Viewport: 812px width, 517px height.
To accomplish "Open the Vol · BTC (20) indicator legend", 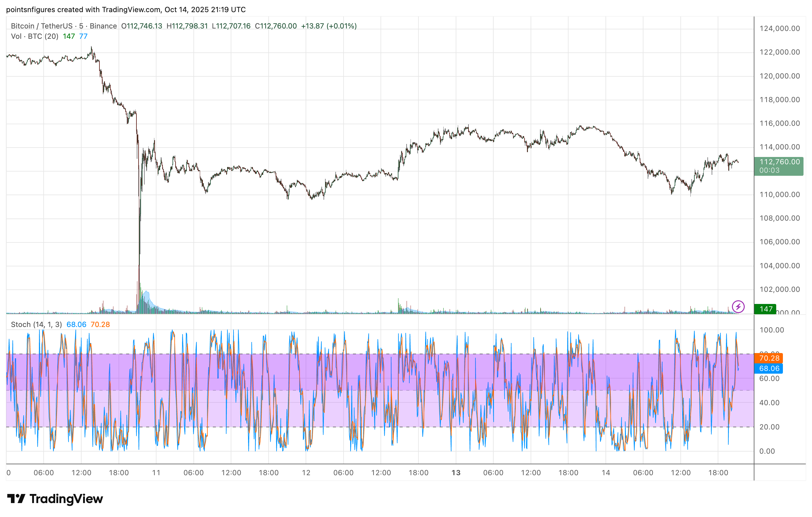I will click(x=34, y=36).
